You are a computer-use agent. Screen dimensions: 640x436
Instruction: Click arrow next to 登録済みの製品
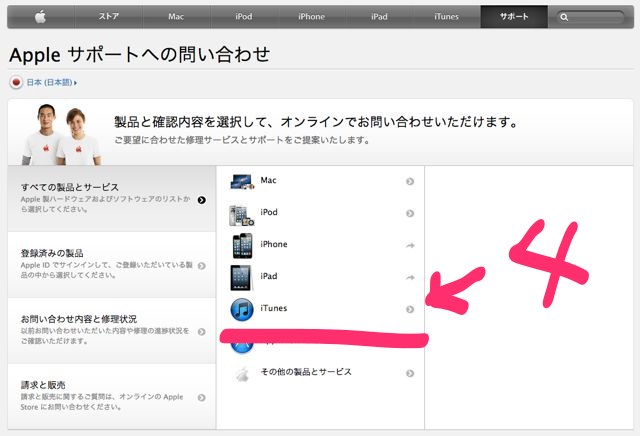click(202, 266)
